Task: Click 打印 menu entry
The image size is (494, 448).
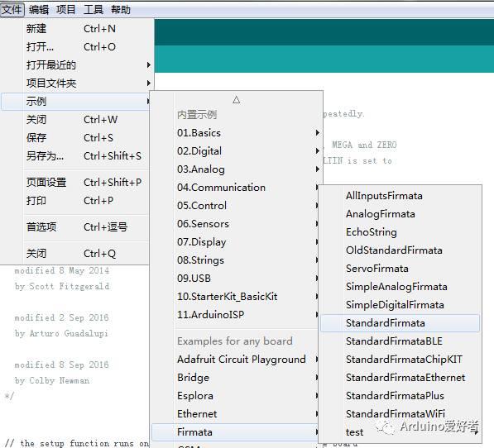Action: click(75, 201)
